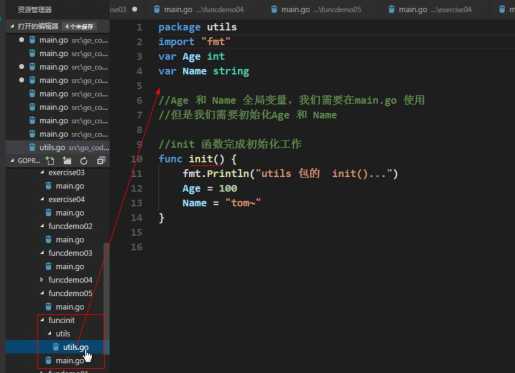The width and height of the screenshot is (515, 373).
Task: Click the comment starting '//但是我们需要初始化'
Action: click(247, 115)
